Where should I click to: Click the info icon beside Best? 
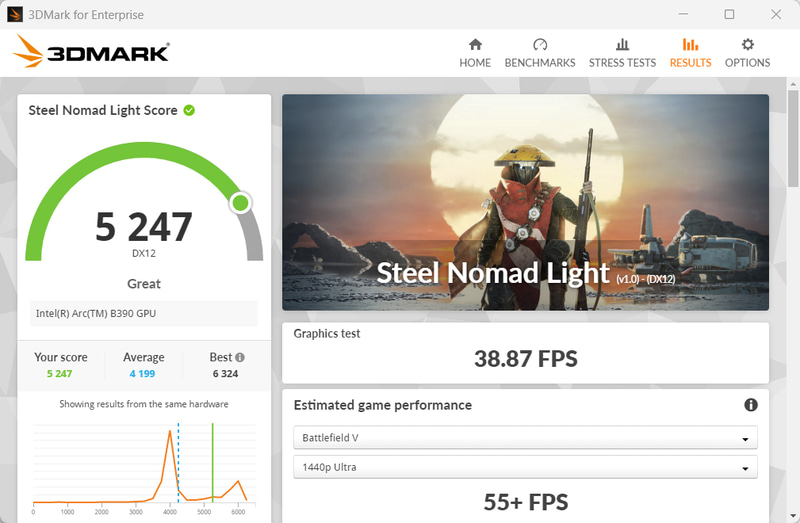pos(240,357)
